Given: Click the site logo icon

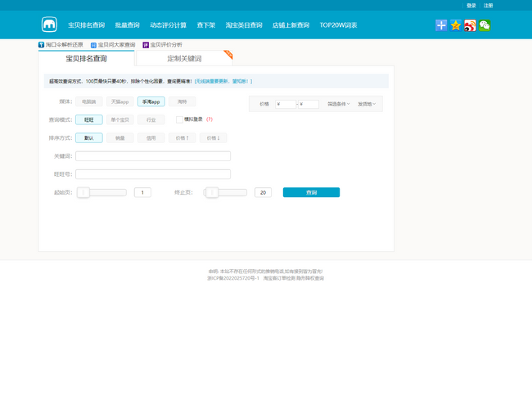Looking at the screenshot, I should (50, 25).
